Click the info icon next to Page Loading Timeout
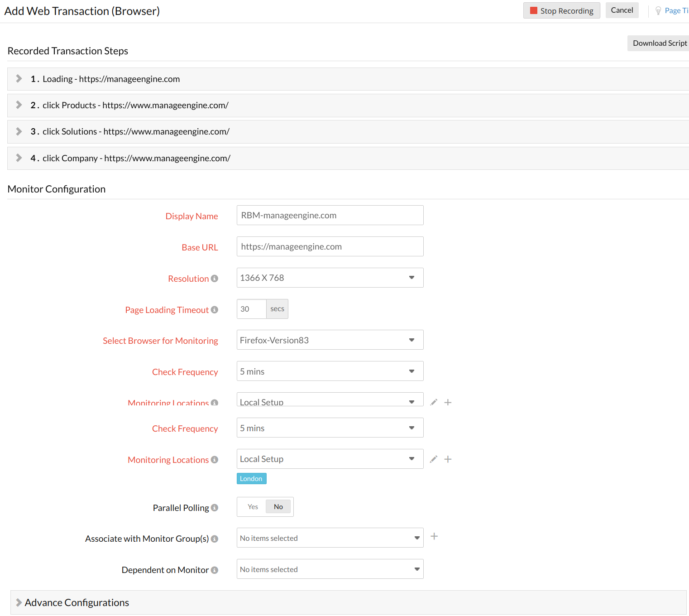 (x=214, y=309)
